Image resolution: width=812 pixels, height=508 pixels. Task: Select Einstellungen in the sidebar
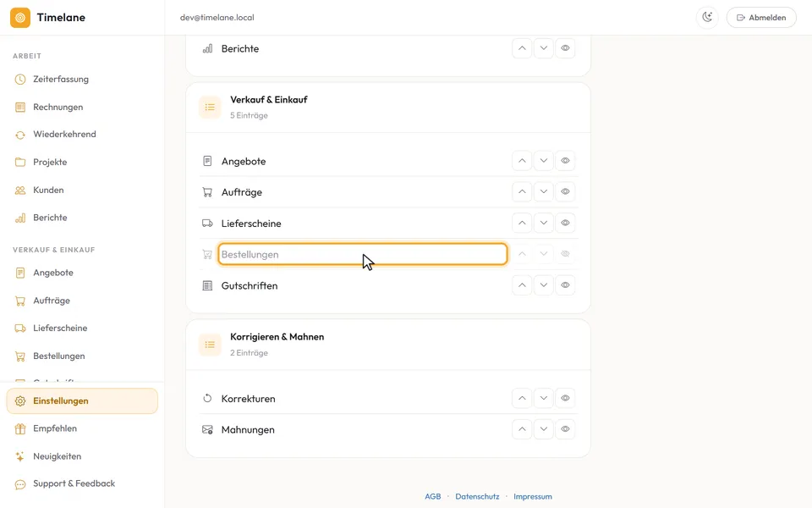82,401
